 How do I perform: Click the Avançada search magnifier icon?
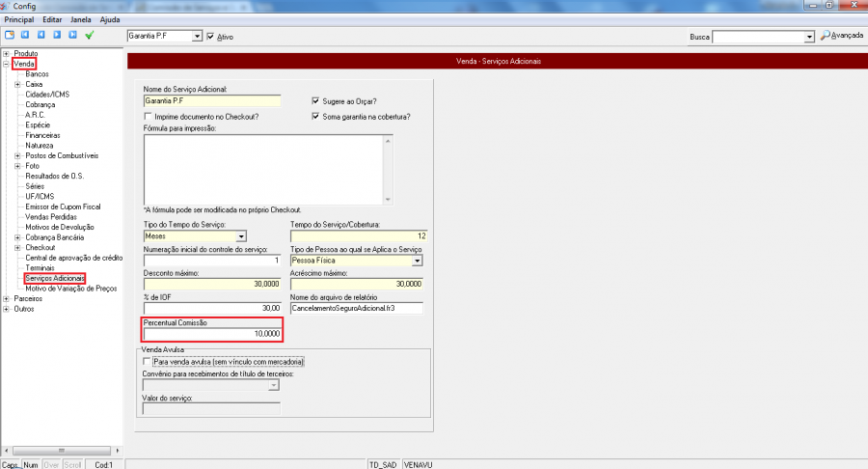[x=825, y=36]
